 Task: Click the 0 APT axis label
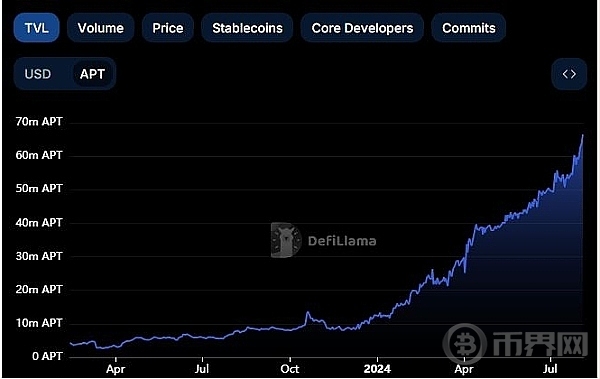coord(47,356)
